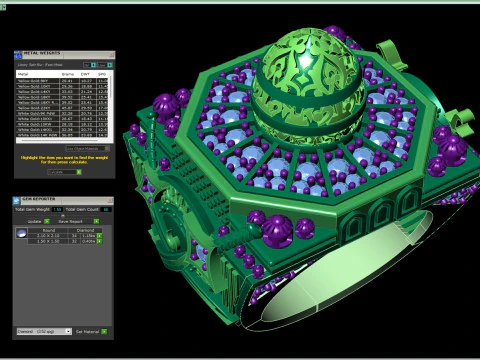Click the Total Gem Weight value field

57,209
